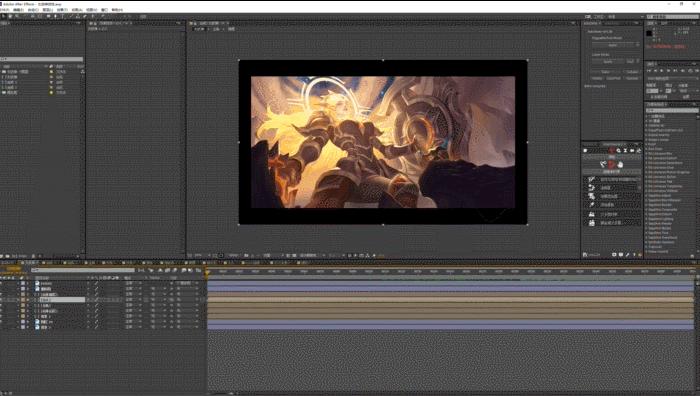This screenshot has width=700, height=396.
Task: Click the timeline layer search field
Action: [x=83, y=270]
